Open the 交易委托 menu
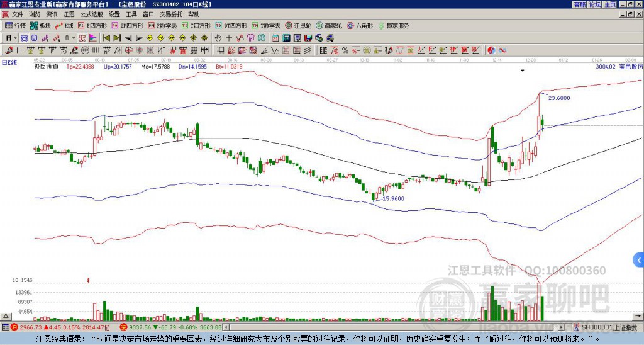The width and height of the screenshot is (644, 345). 171,14
